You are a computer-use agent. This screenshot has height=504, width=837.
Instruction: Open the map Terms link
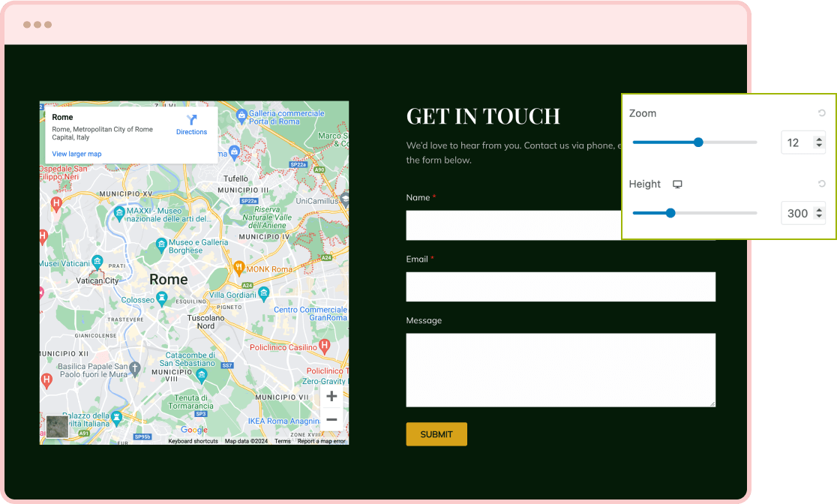coord(283,441)
